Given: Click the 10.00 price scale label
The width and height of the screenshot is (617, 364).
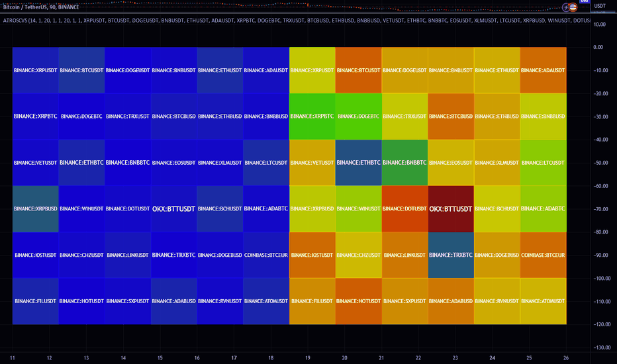Looking at the screenshot, I should point(600,24).
